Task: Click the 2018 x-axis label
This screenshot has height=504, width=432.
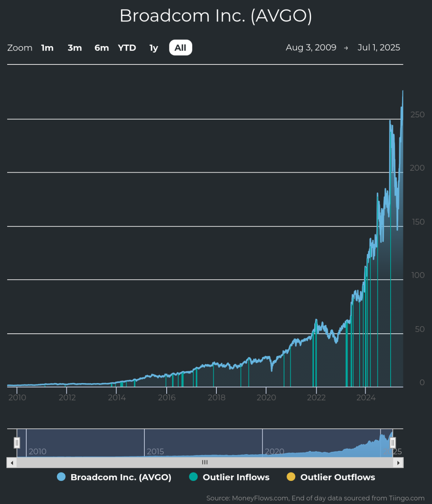Action: tap(216, 397)
